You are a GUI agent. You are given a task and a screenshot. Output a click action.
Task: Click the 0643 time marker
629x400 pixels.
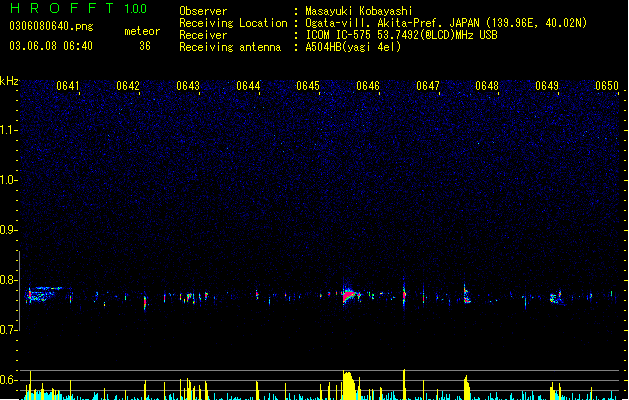tap(188, 86)
